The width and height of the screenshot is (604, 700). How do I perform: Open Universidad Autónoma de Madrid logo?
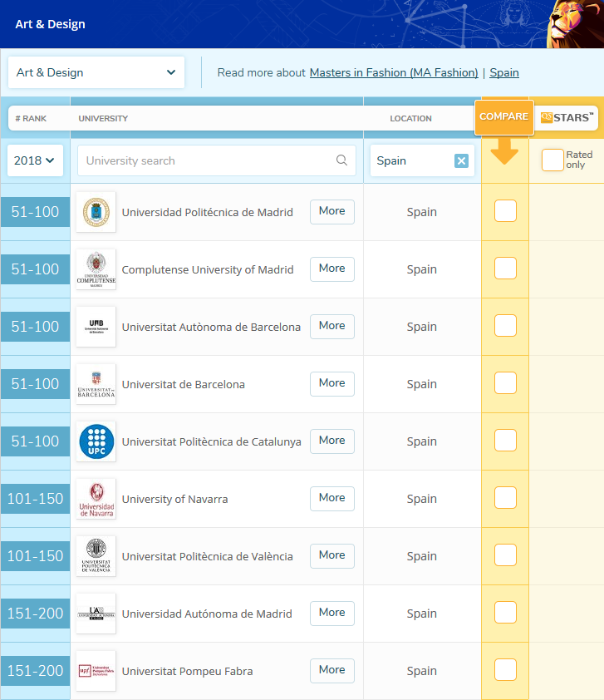click(x=96, y=614)
